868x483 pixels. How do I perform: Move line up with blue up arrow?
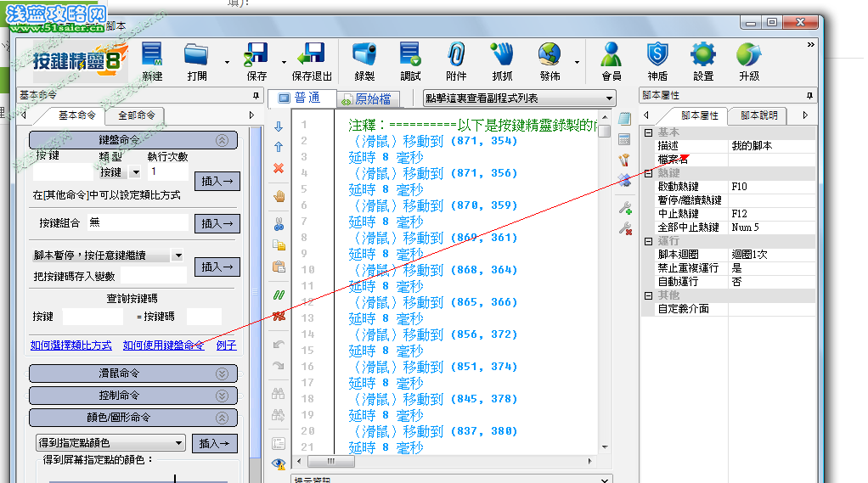click(x=279, y=147)
